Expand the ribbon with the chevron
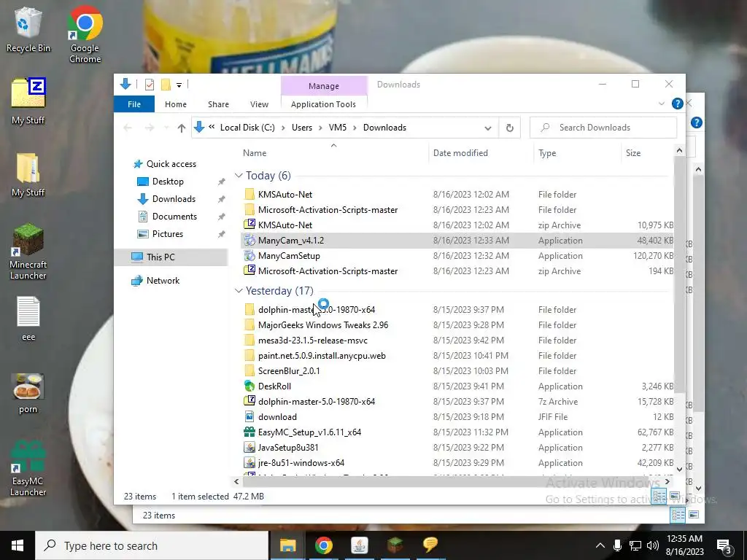This screenshot has height=560, width=747. [661, 104]
